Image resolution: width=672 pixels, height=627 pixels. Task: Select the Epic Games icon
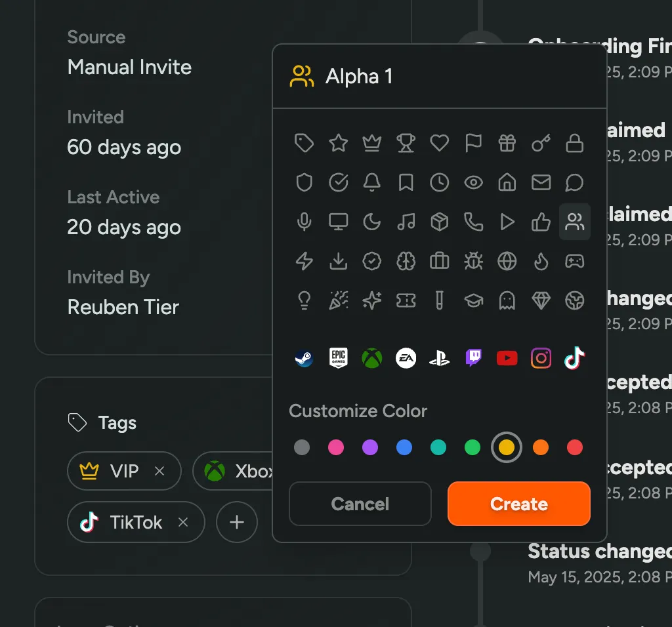pos(338,358)
